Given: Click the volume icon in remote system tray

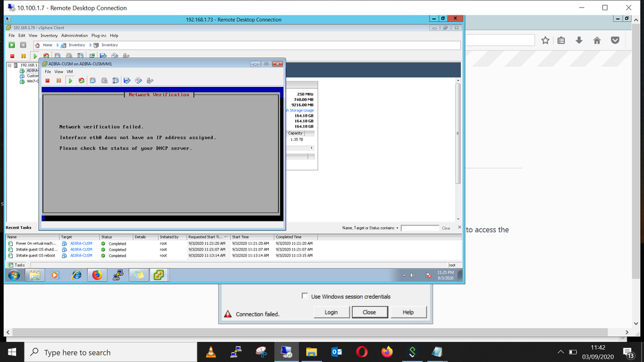Looking at the screenshot, I should click(x=413, y=276).
